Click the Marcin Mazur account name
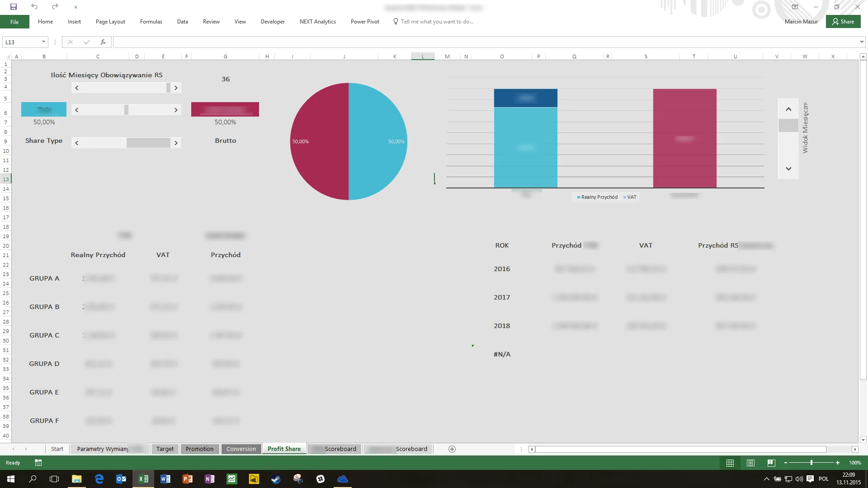Viewport: 868px width, 488px height. [801, 22]
